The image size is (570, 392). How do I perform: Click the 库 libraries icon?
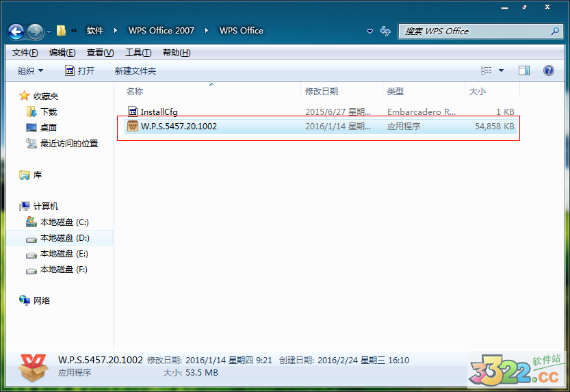coord(25,175)
